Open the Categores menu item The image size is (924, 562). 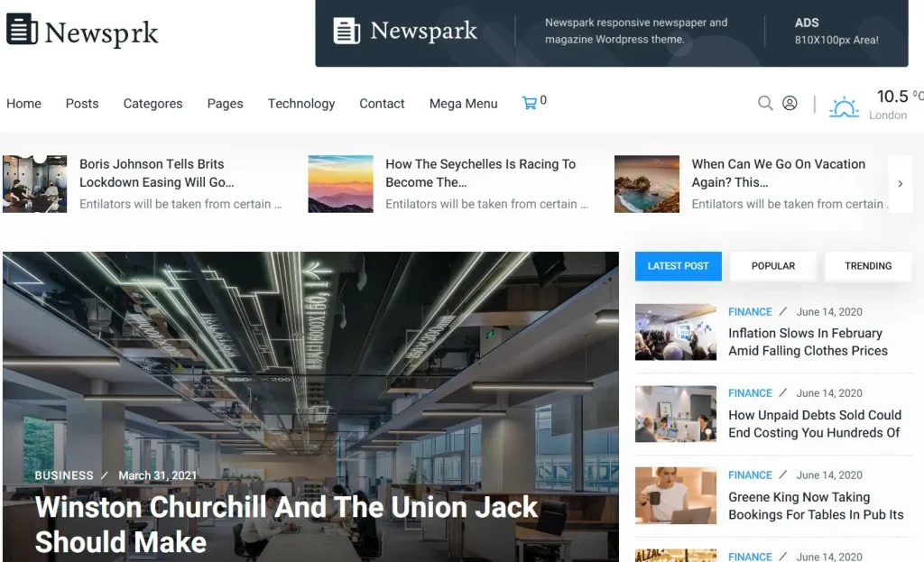pyautogui.click(x=152, y=104)
